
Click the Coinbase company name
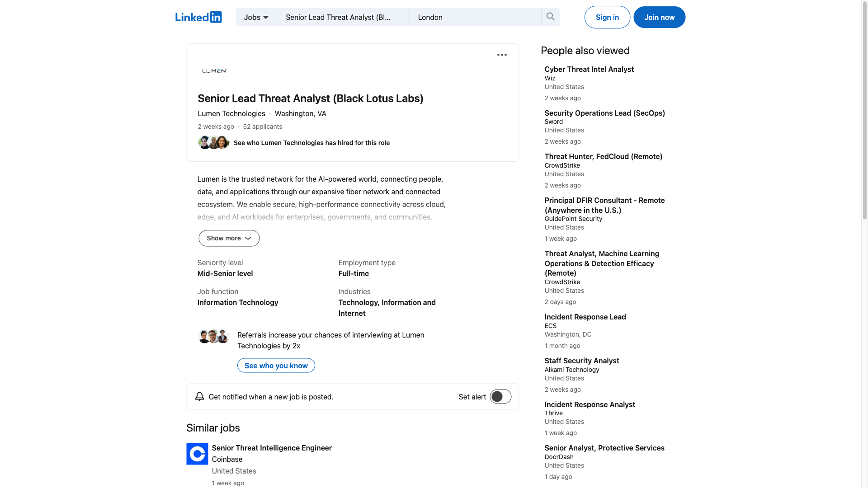(x=227, y=459)
